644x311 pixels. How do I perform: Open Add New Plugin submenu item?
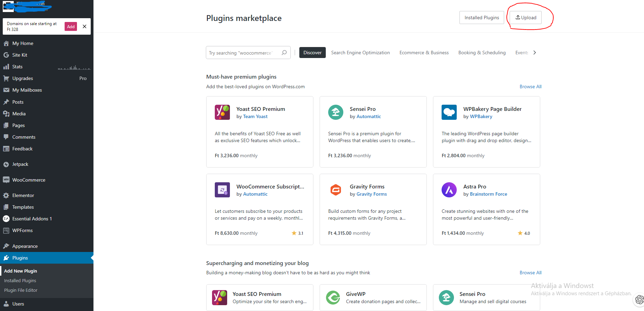(x=21, y=271)
